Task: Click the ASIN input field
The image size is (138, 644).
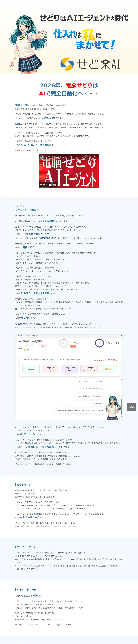Action: (x=30, y=346)
